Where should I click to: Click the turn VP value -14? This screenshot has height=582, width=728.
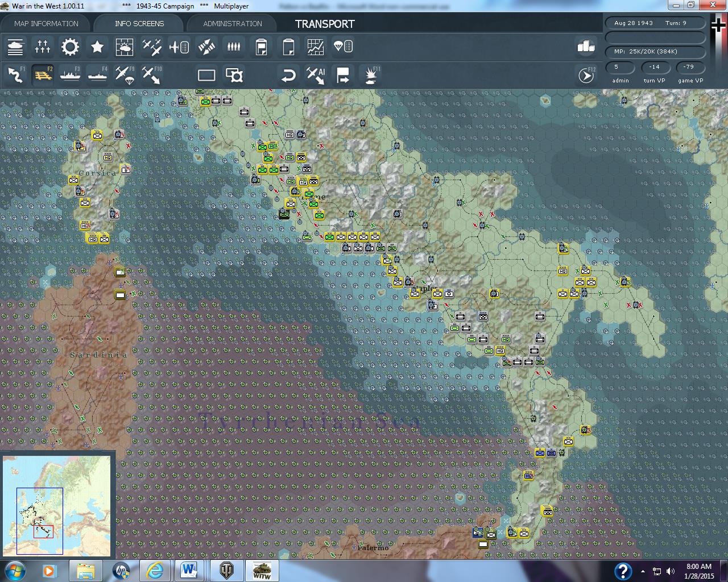pos(655,67)
